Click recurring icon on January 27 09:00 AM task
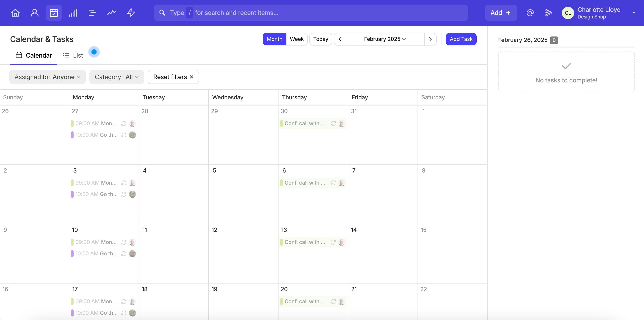 tap(124, 124)
